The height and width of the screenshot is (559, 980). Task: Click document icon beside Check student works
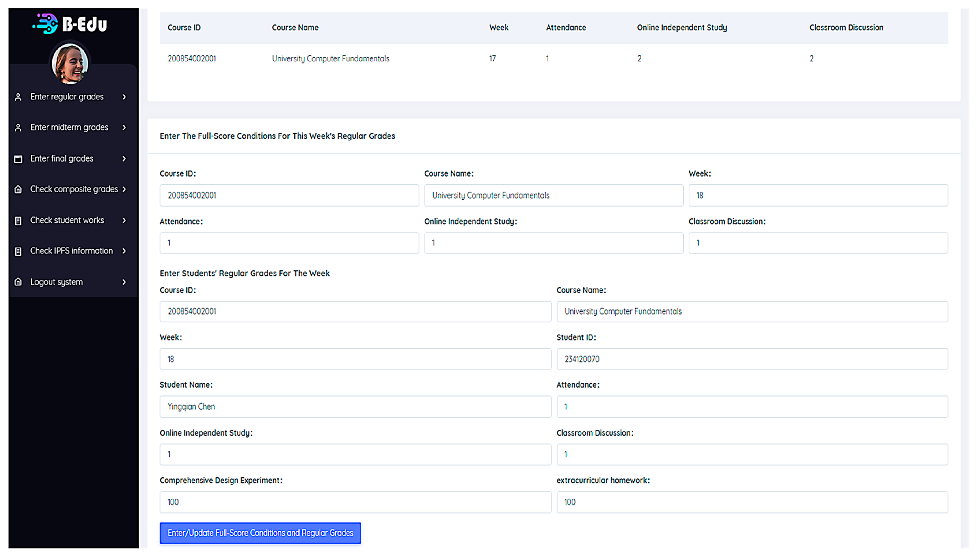click(x=18, y=221)
